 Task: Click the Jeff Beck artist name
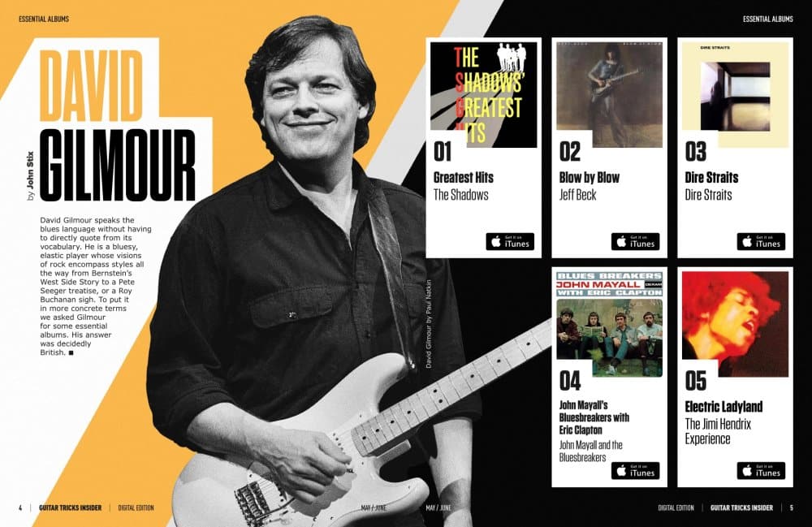[x=577, y=195]
